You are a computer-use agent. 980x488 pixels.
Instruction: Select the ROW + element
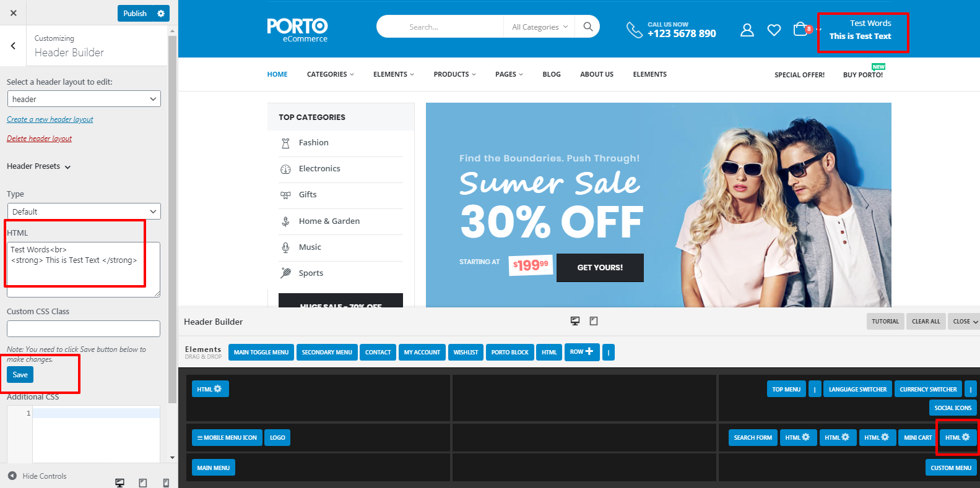582,352
